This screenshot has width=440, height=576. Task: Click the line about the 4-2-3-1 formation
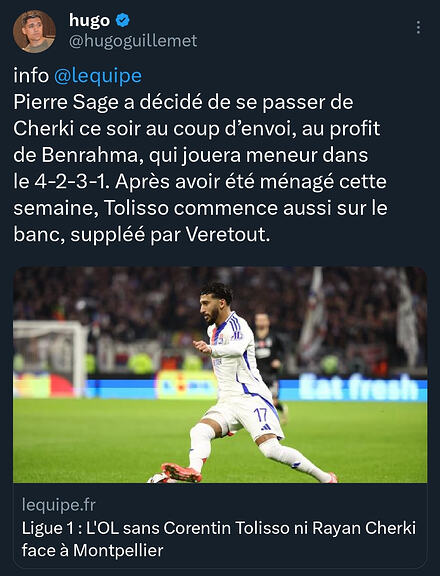click(x=200, y=181)
